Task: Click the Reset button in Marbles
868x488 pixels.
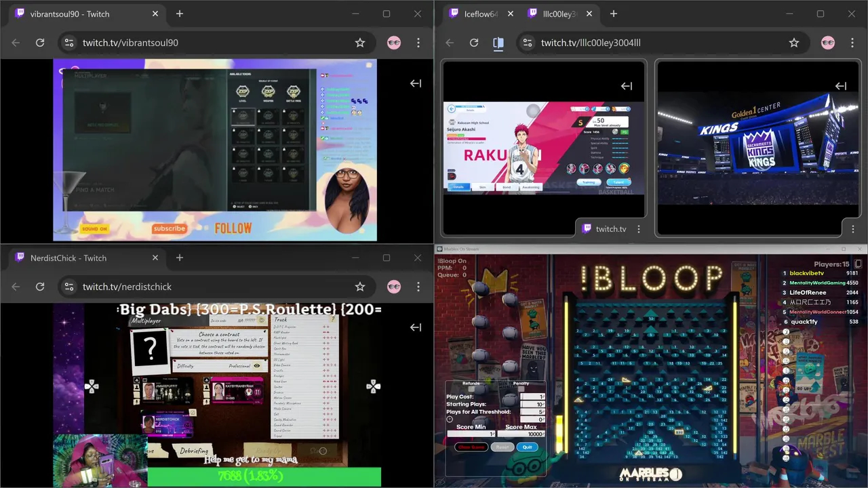Action: 502,447
